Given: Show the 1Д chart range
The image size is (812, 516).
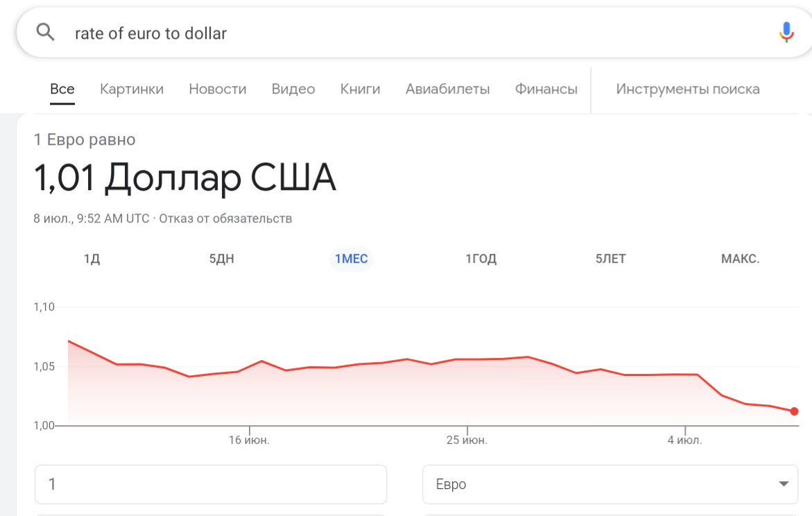Looking at the screenshot, I should (92, 259).
